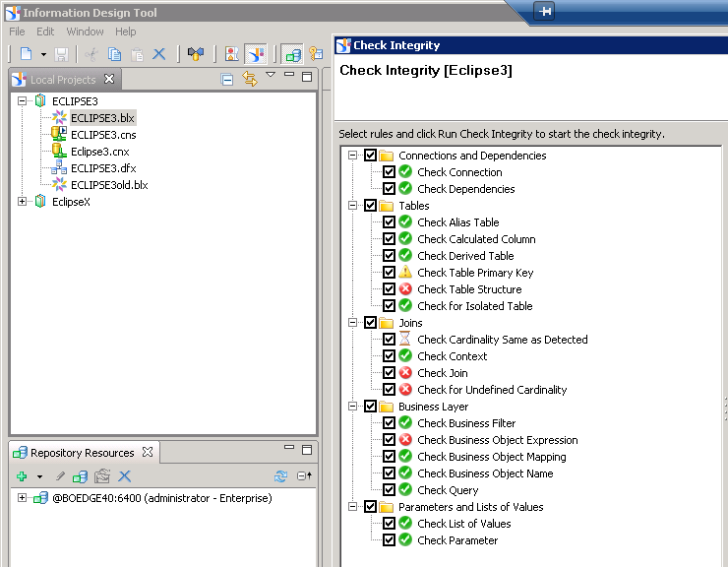Collapse the ECLIPSE3 project node
The width and height of the screenshot is (728, 567).
click(22, 100)
